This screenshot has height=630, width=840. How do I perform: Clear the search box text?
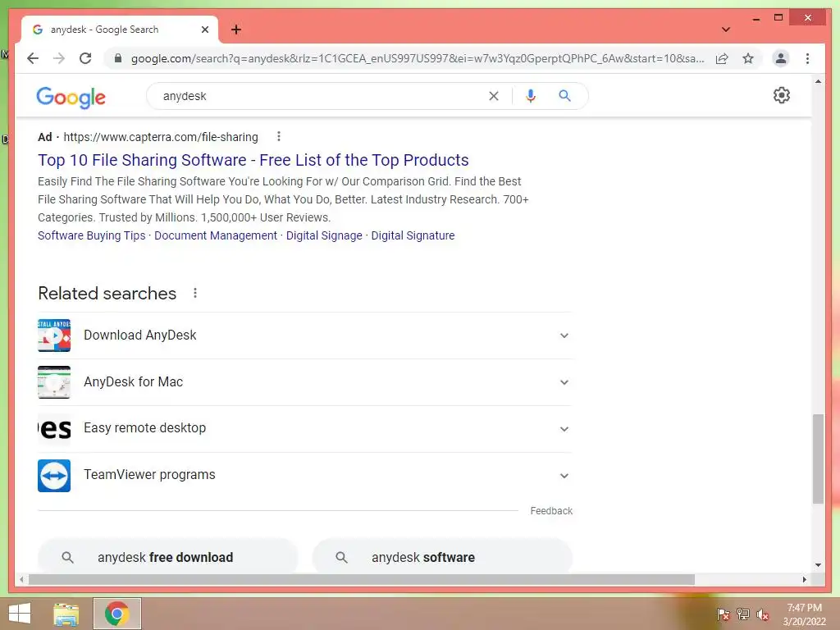click(x=493, y=96)
